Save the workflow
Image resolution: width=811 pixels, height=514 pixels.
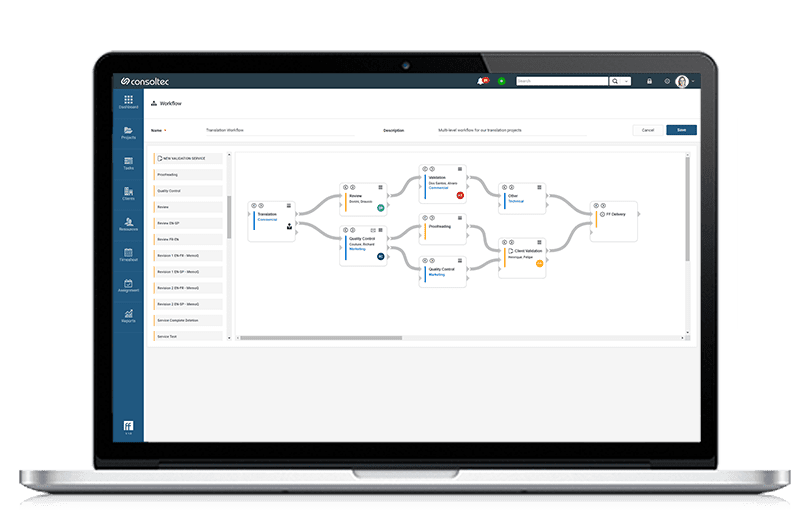coord(681,130)
